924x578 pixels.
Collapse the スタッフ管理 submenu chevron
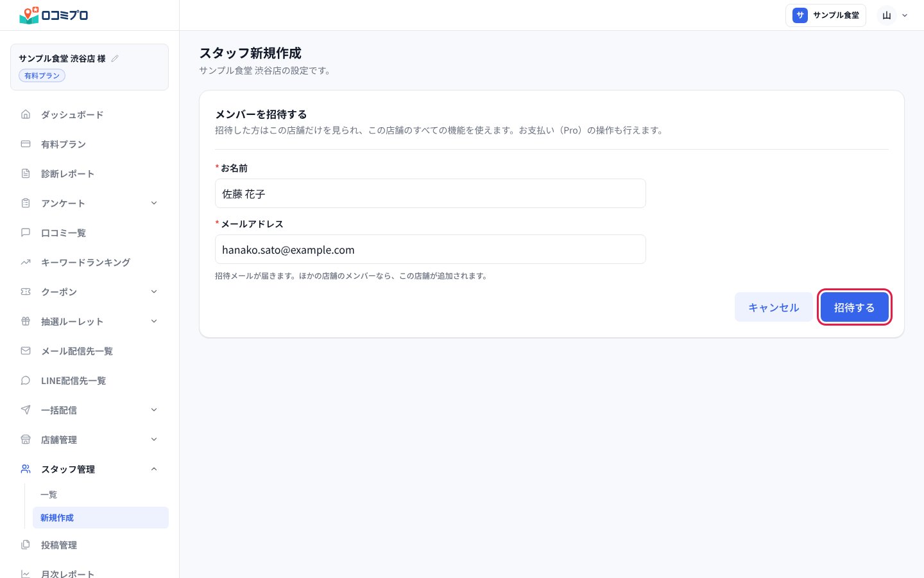tap(154, 469)
